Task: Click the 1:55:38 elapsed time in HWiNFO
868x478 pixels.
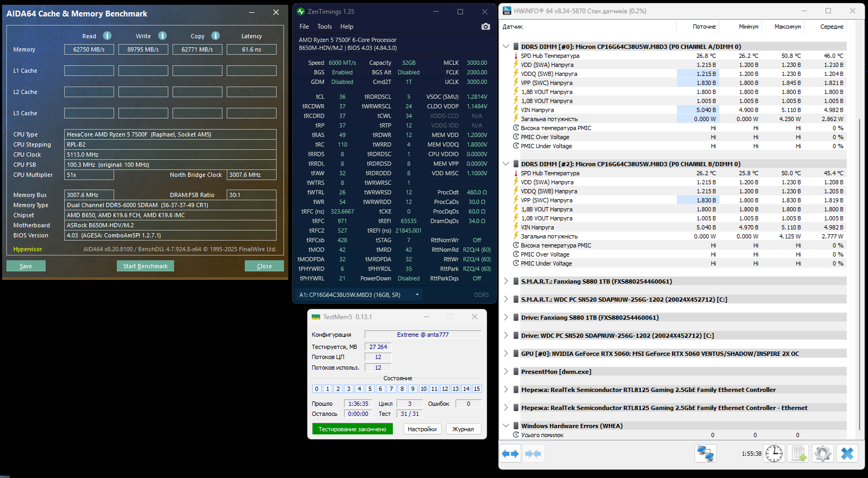Action: tap(751, 454)
